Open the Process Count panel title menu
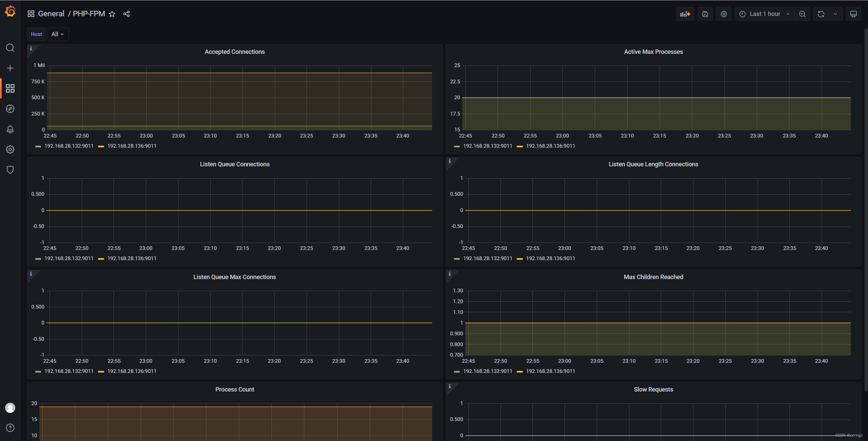This screenshot has width=868, height=441. coord(235,389)
